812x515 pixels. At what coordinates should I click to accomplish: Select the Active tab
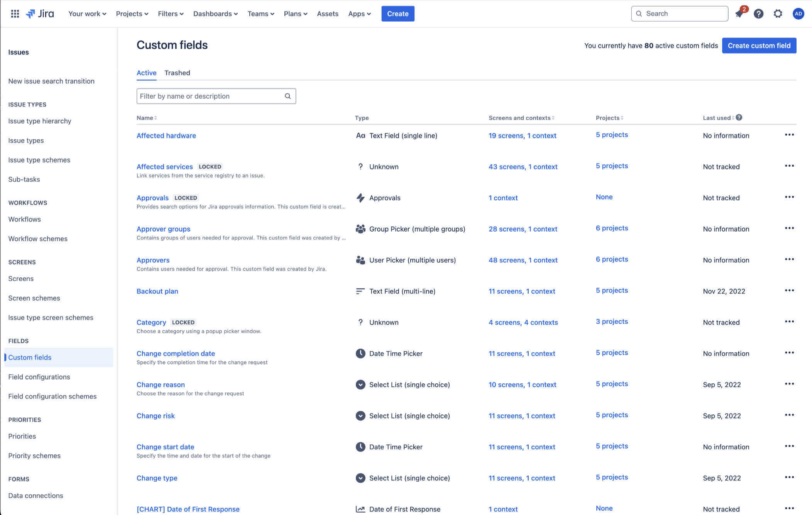coord(147,73)
